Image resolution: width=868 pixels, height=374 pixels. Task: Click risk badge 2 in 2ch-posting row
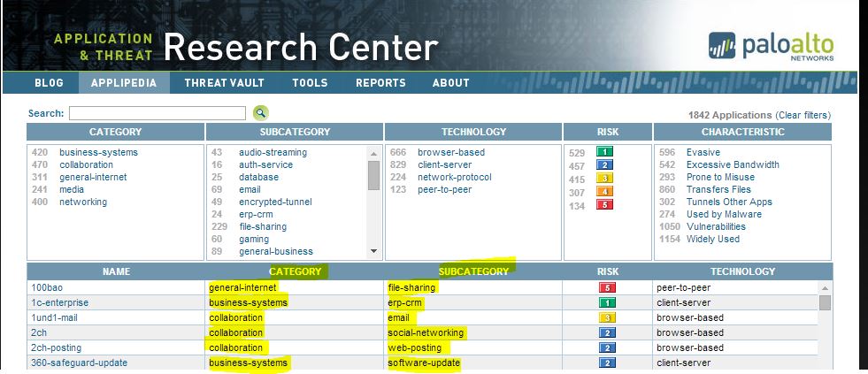(x=607, y=347)
